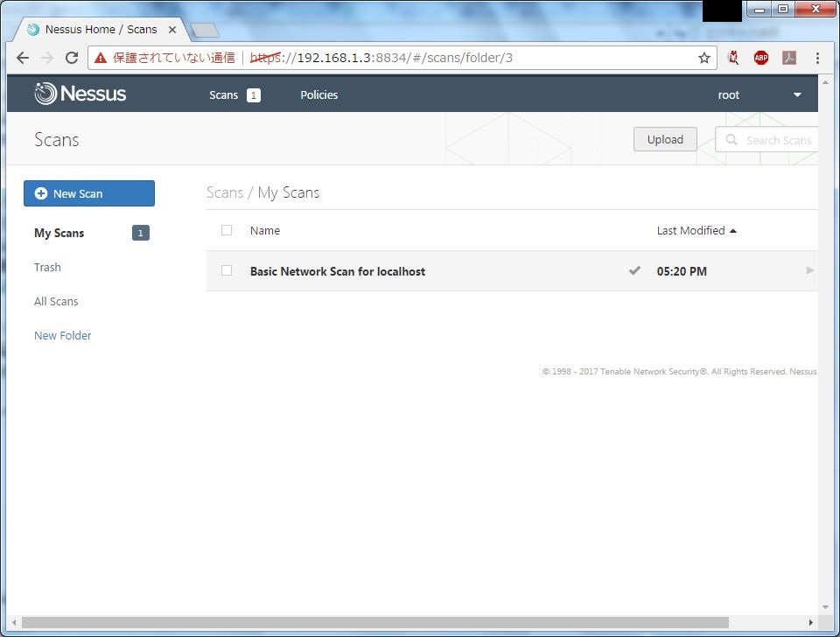Click the My Scans count badge
The height and width of the screenshot is (637, 840).
[x=141, y=233]
